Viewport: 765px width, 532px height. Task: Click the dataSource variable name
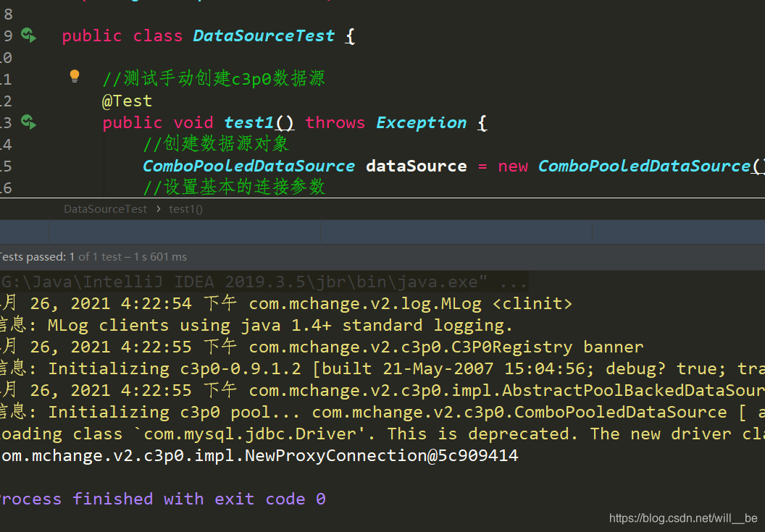[x=416, y=166]
